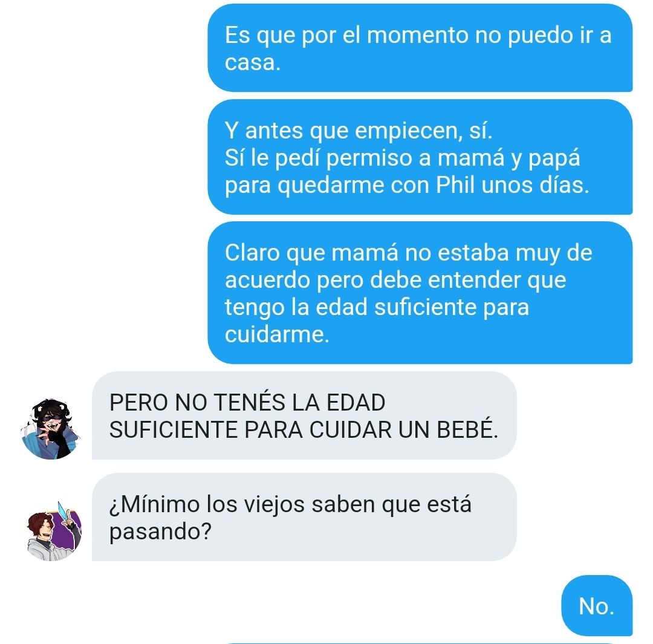Click the word 'pasando?' in gray bubble

[160, 532]
